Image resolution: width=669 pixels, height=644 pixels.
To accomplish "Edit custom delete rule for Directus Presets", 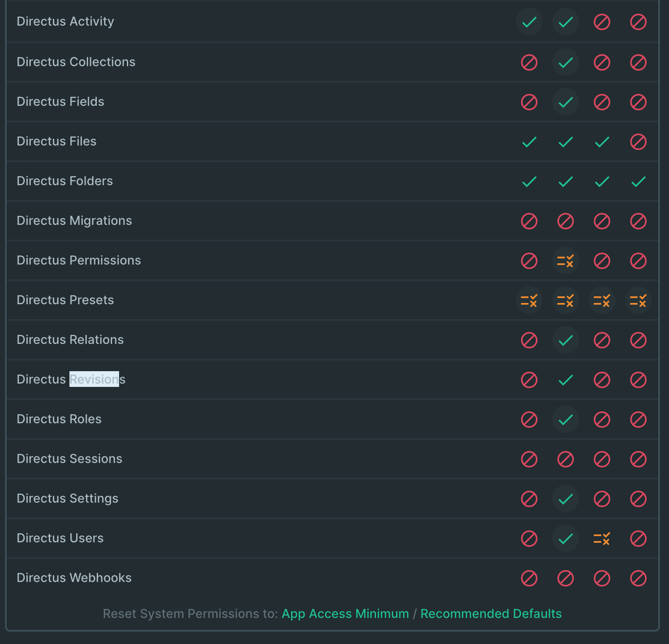I will tap(638, 300).
